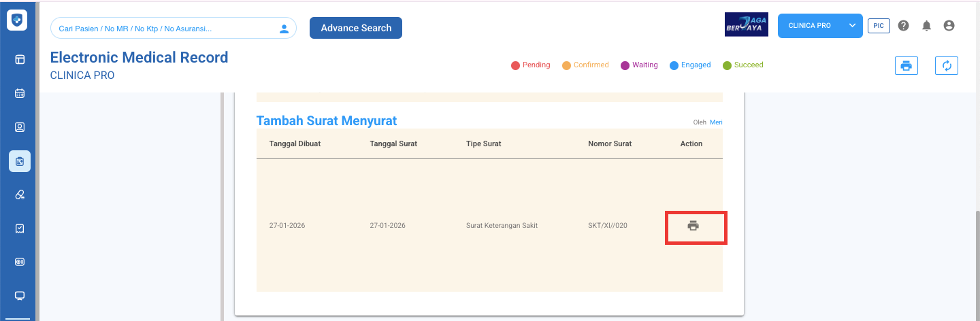Open the user account profile icon

coord(949,26)
